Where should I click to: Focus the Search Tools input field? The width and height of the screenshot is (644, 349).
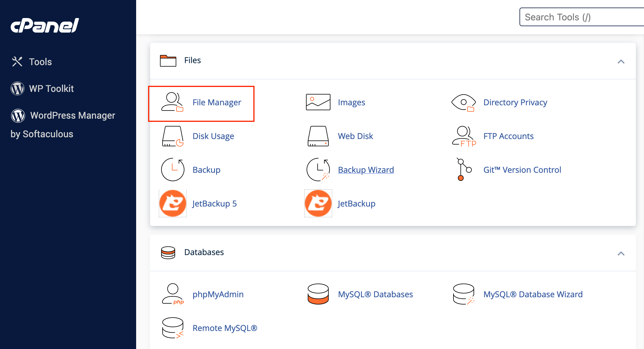tap(582, 17)
